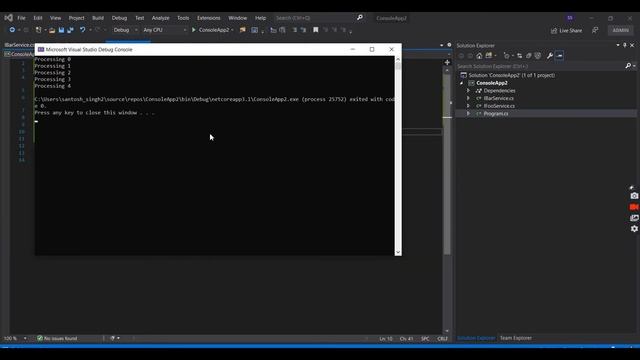Image resolution: width=640 pixels, height=360 pixels.
Task: Click the camera screenshot icon on right edge
Action: (634, 196)
